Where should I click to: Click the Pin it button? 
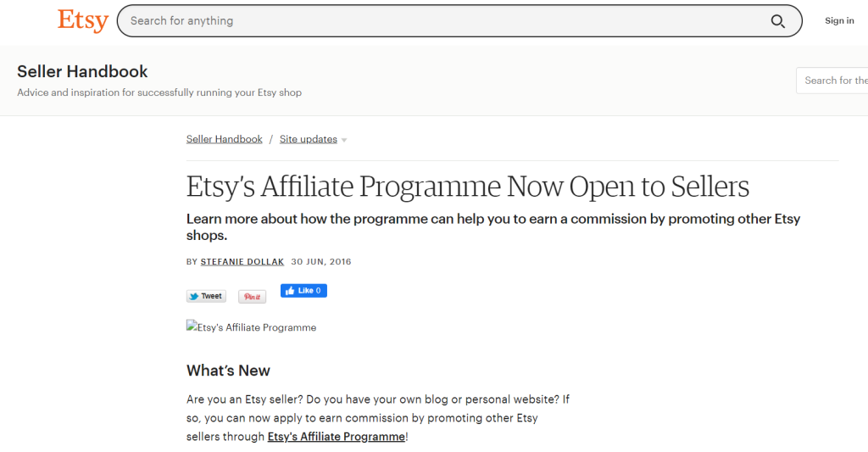tap(252, 297)
